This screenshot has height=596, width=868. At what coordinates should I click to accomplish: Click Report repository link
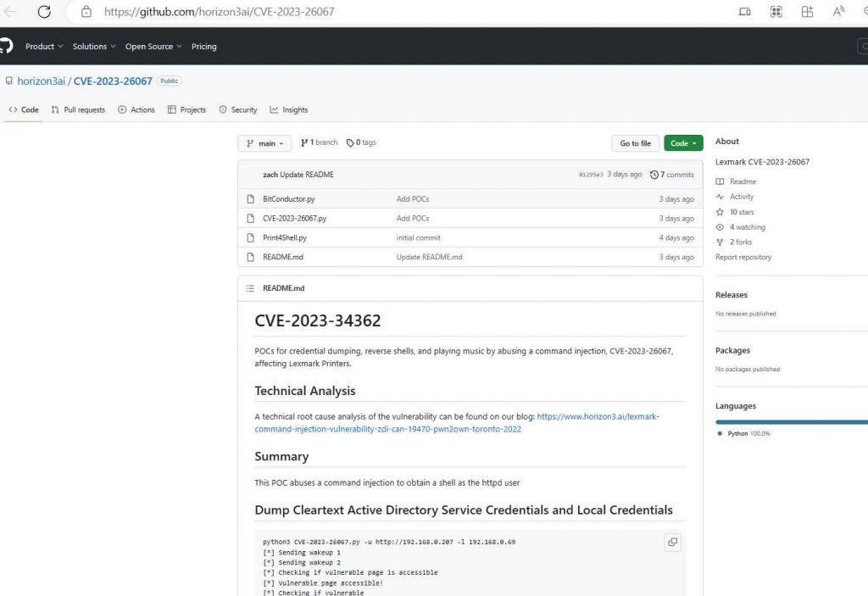click(743, 257)
